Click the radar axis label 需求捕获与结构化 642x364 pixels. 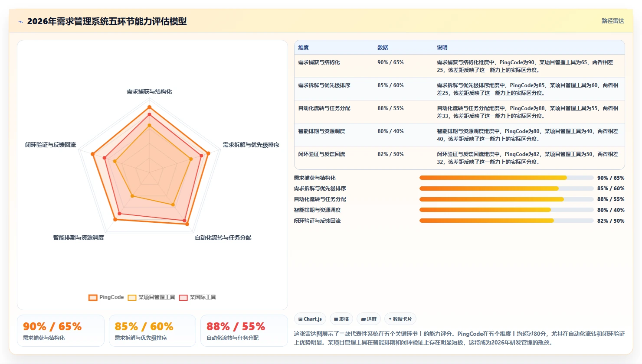click(x=149, y=91)
